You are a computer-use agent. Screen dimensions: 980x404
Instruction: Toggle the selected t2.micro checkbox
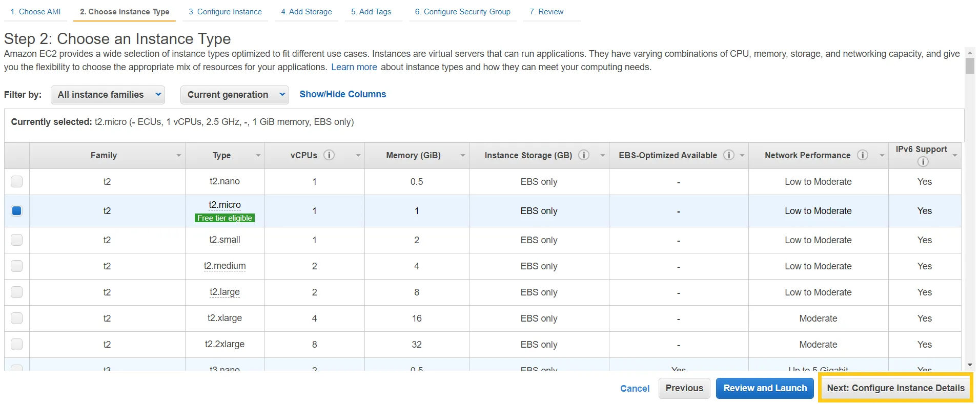coord(17,210)
